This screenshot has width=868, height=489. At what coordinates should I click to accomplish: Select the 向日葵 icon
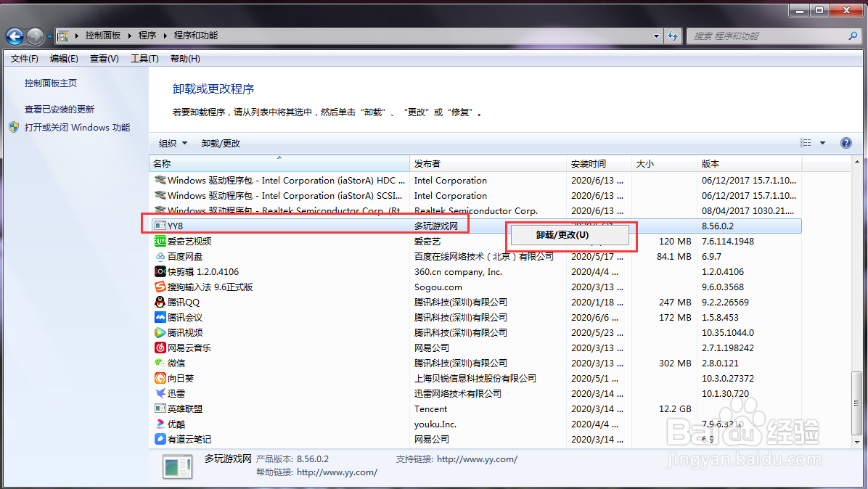pyautogui.click(x=160, y=379)
